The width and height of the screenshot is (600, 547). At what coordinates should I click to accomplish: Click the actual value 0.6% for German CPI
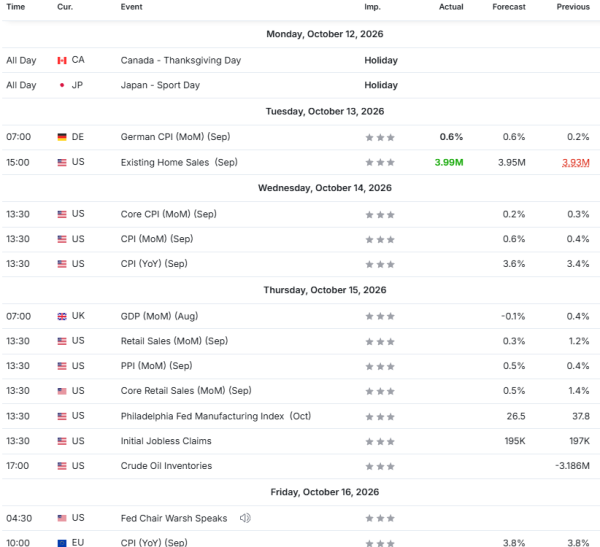(451, 137)
